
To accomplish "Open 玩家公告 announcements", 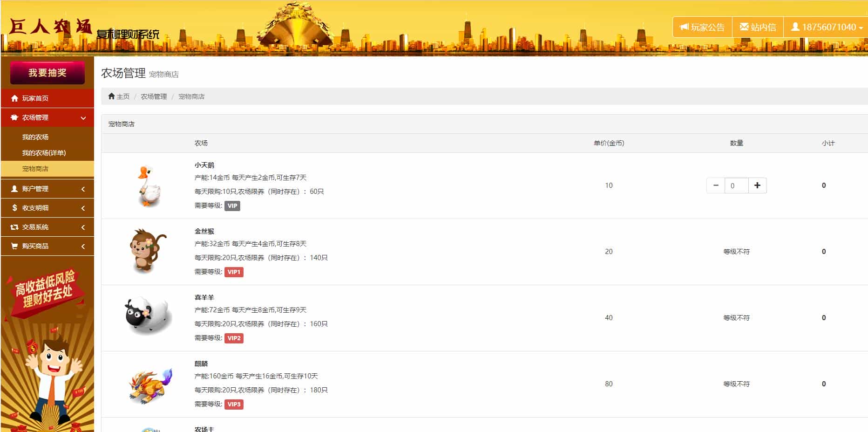I will click(703, 27).
